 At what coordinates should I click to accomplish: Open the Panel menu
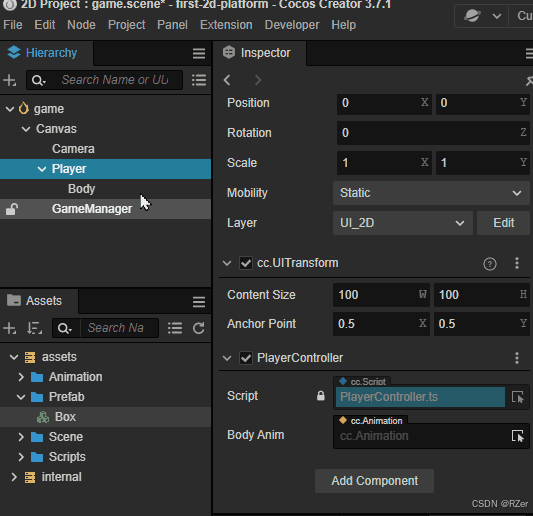[x=172, y=25]
